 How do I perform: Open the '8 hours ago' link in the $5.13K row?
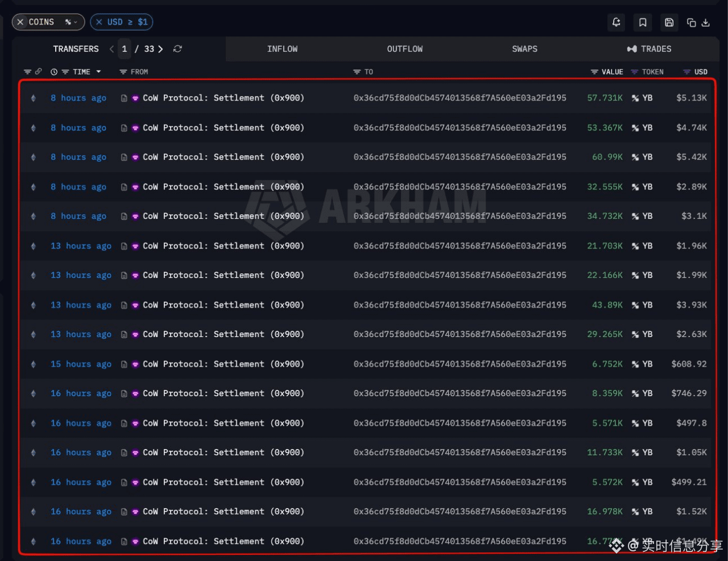(78, 98)
